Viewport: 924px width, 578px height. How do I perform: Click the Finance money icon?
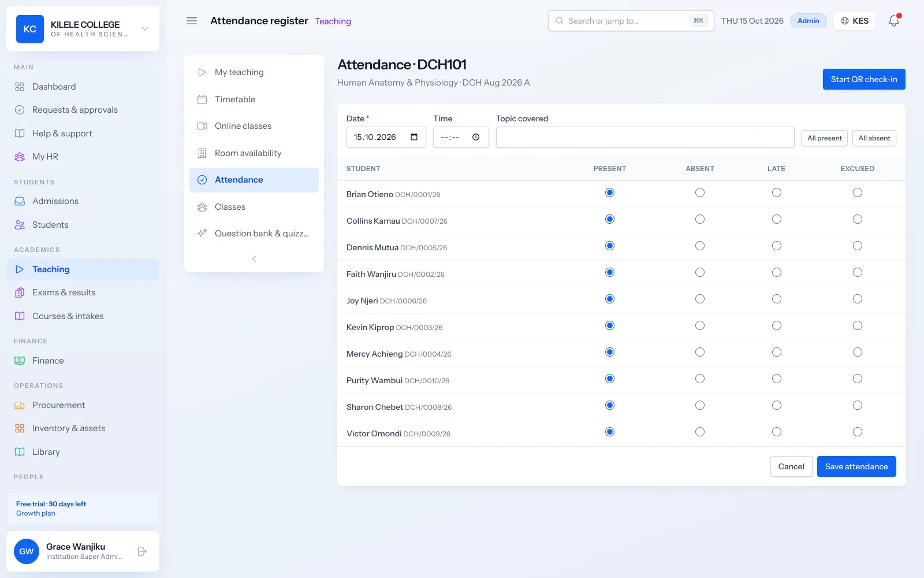pos(20,361)
